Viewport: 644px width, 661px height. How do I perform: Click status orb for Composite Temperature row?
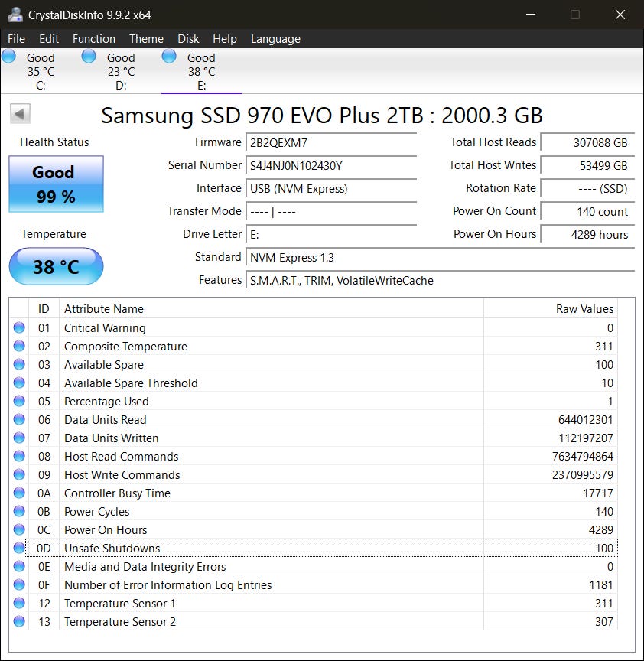tap(19, 346)
